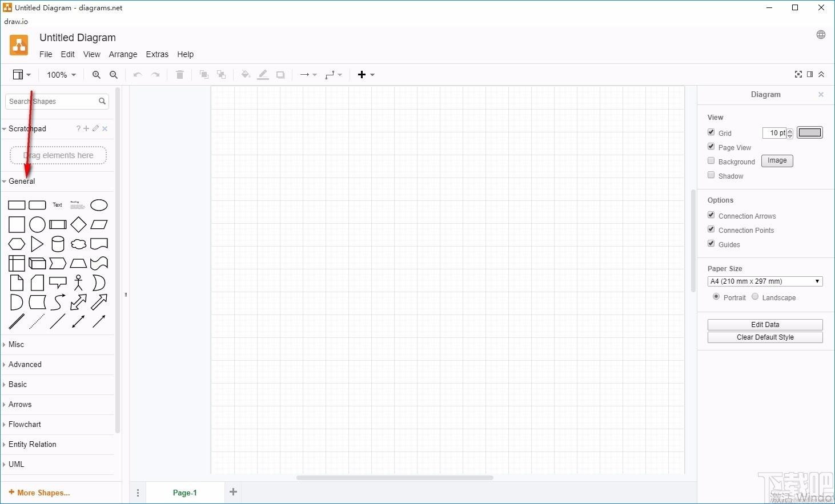
Task: Click the Undo arrow icon
Action: (138, 75)
